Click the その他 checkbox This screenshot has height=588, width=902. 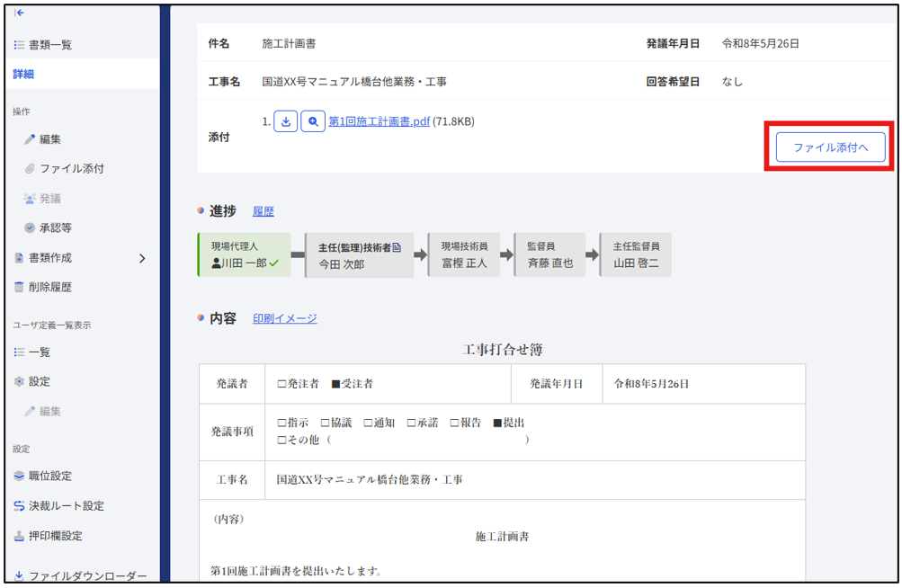281,441
